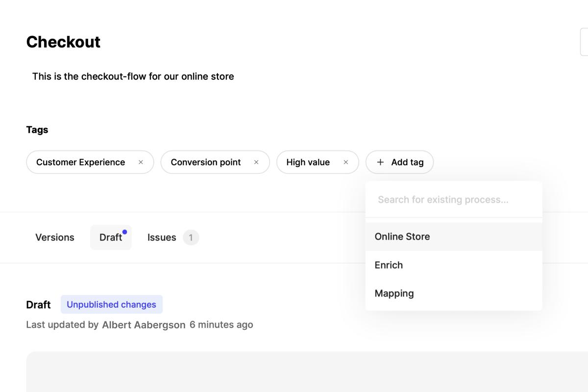This screenshot has height=392, width=588.
Task: Focus the Search for existing process field
Action: coord(453,200)
